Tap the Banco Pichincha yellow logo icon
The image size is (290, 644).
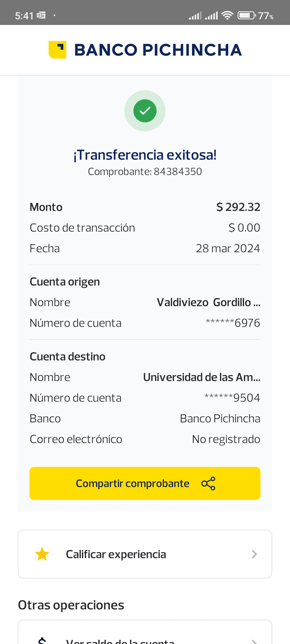[57, 50]
